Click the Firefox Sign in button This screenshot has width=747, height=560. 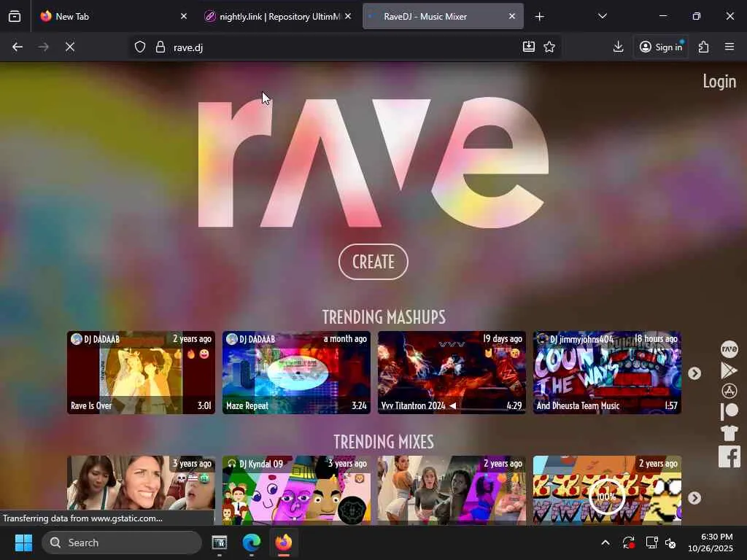[x=661, y=47]
